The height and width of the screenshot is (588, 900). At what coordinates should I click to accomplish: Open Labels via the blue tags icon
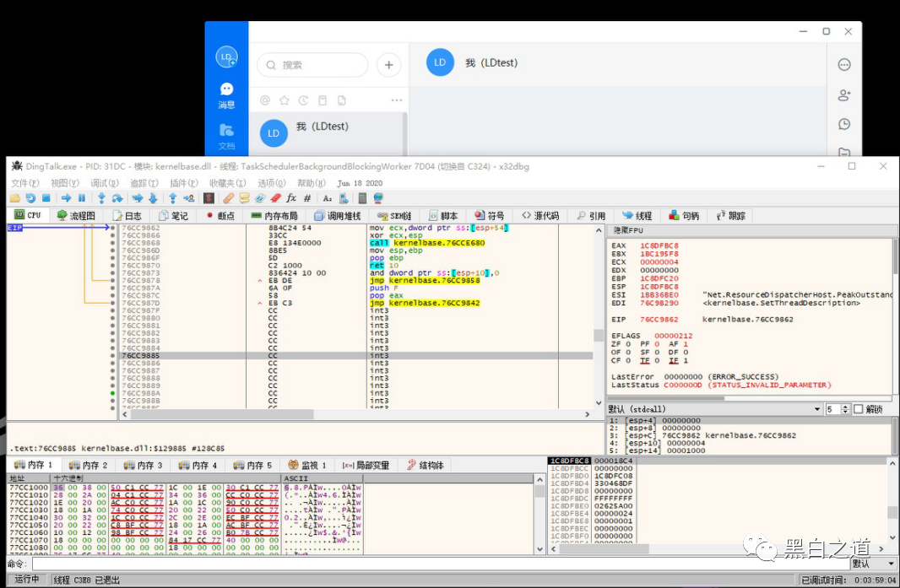pos(260,198)
